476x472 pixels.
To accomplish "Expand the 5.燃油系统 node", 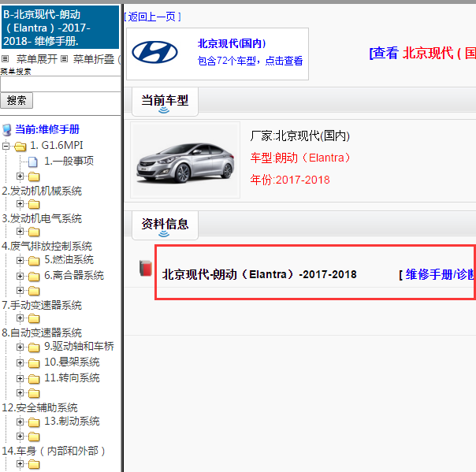I will tap(20, 261).
